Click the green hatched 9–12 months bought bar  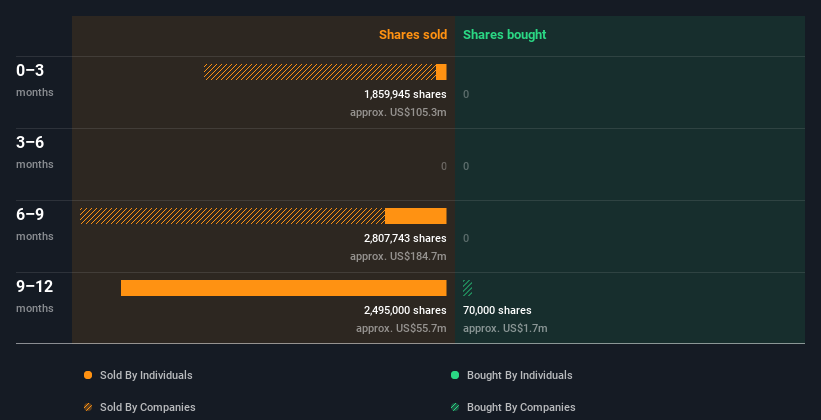pyautogui.click(x=467, y=288)
